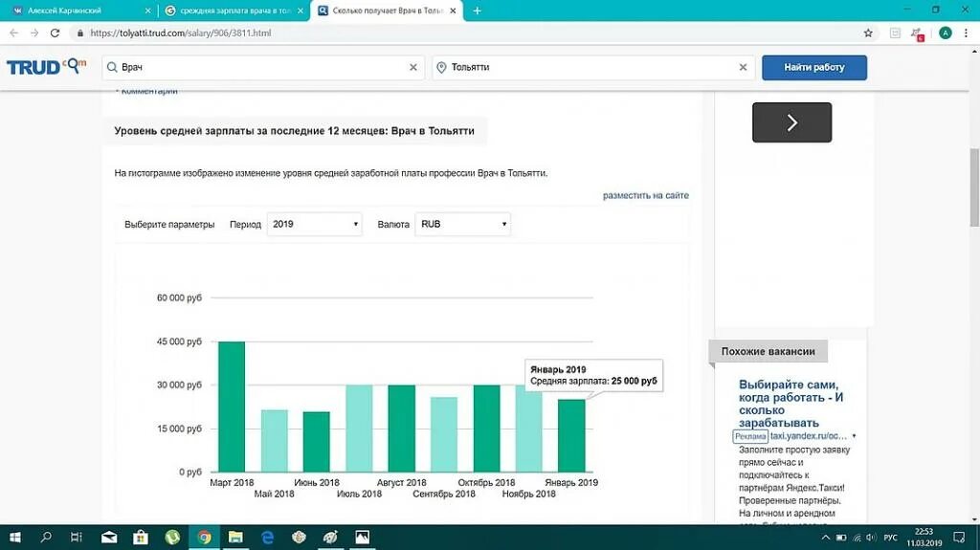Click into the Врач job search field
The width and height of the screenshot is (980, 550).
tap(262, 68)
